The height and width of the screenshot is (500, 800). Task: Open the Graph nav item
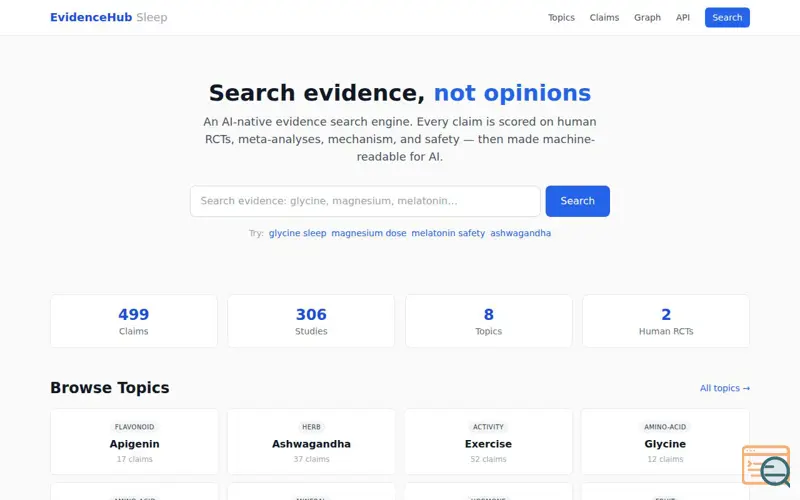647,17
